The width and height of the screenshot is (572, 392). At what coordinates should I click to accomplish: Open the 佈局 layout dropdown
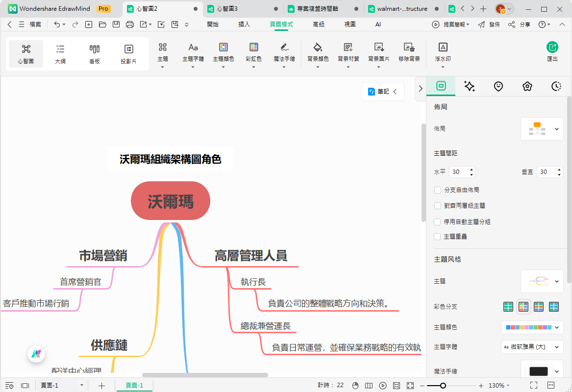[542, 129]
